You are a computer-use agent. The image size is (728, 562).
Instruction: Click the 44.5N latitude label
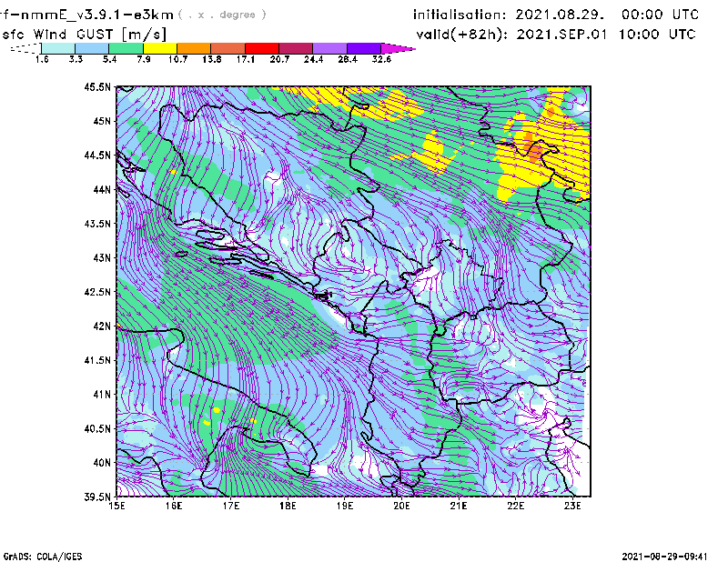[97, 155]
